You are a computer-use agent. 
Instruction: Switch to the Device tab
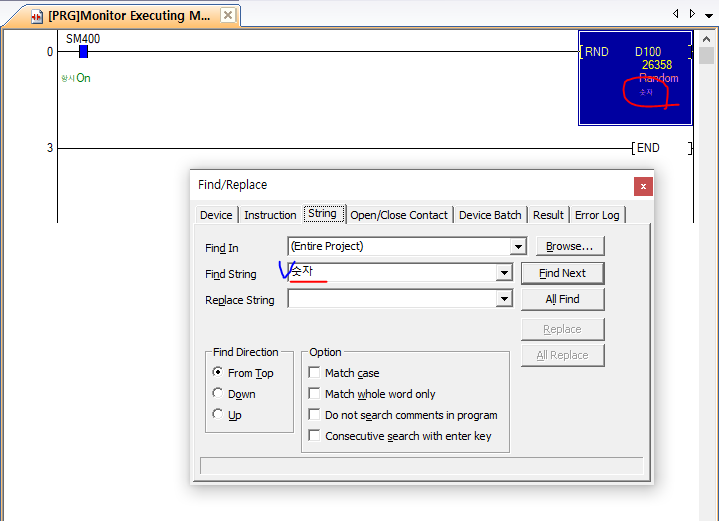[216, 215]
